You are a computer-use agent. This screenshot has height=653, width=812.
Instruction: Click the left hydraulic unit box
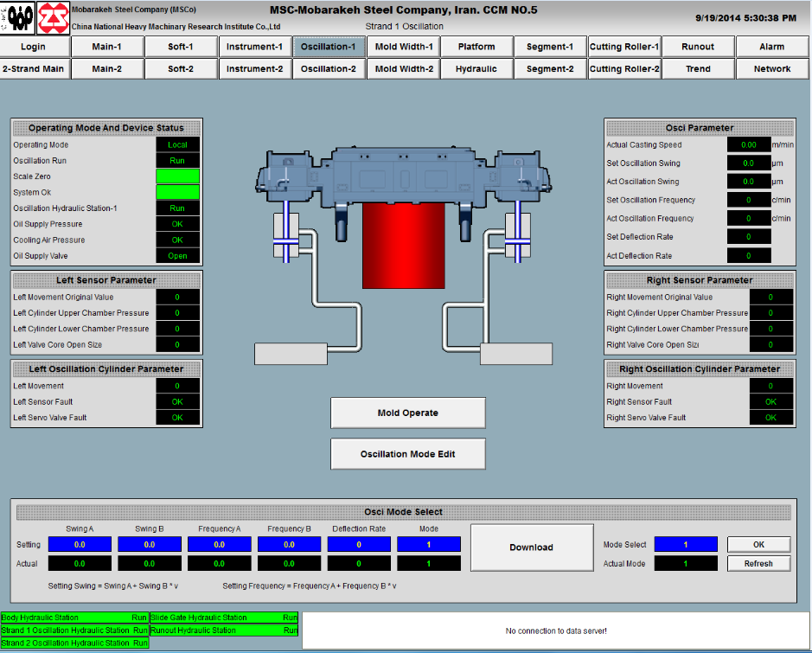pos(291,354)
